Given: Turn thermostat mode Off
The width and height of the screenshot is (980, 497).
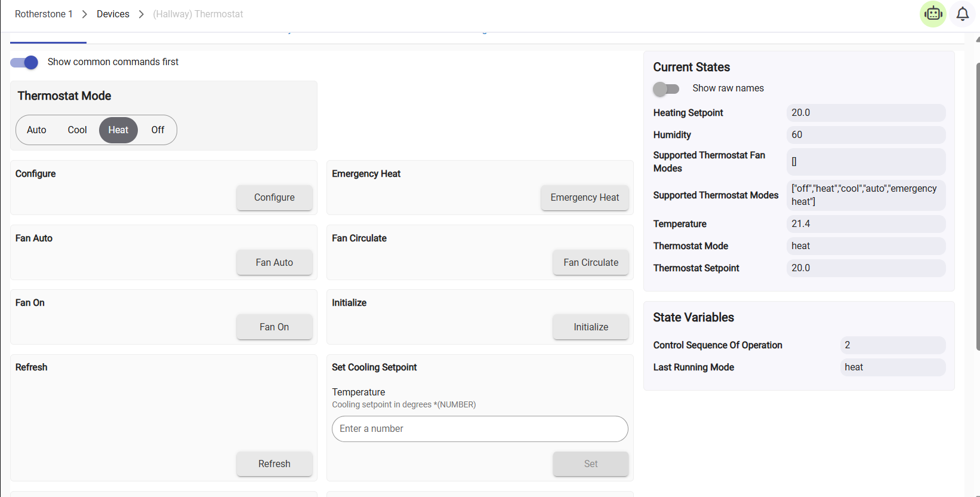Looking at the screenshot, I should tap(158, 130).
